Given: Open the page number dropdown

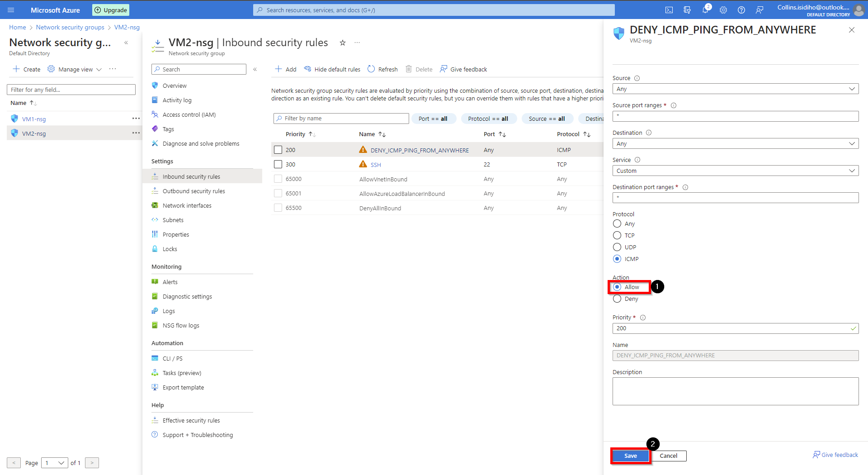Looking at the screenshot, I should (55, 463).
